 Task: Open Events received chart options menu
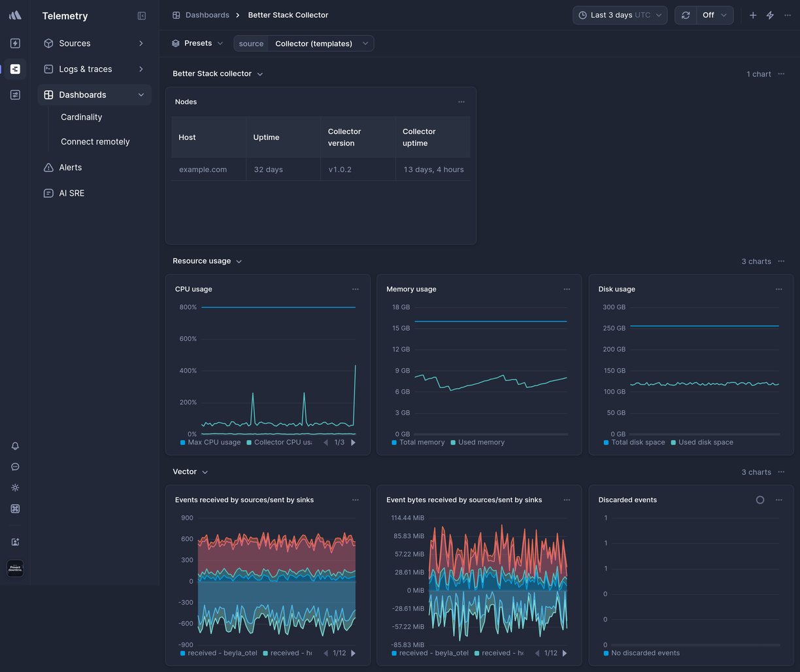[356, 500]
